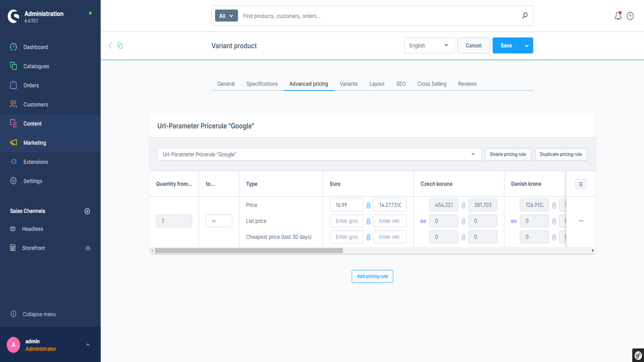Focus the Euro List price gross field
The width and height of the screenshot is (644, 362).
(x=346, y=221)
